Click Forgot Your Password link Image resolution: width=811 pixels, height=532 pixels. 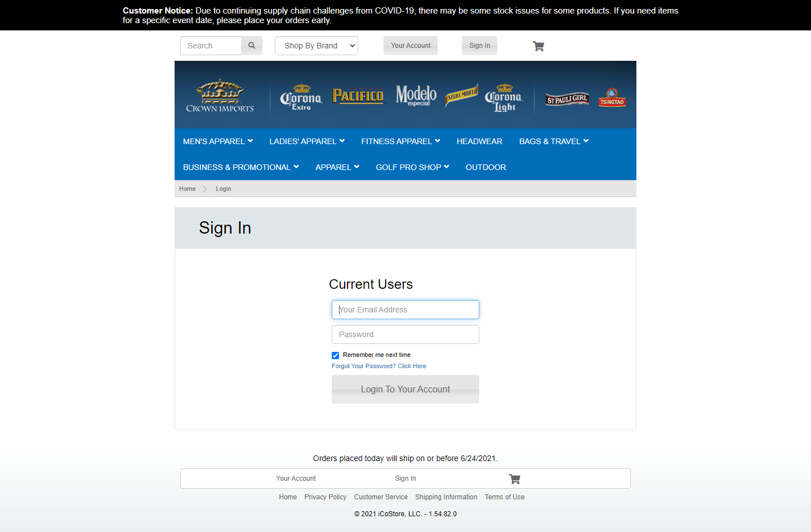[x=378, y=366]
